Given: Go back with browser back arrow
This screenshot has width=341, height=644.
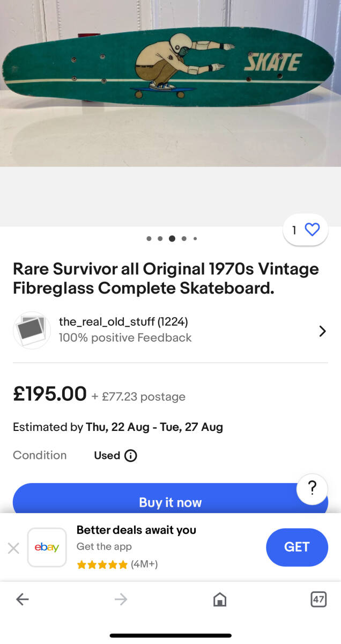Looking at the screenshot, I should [x=22, y=599].
